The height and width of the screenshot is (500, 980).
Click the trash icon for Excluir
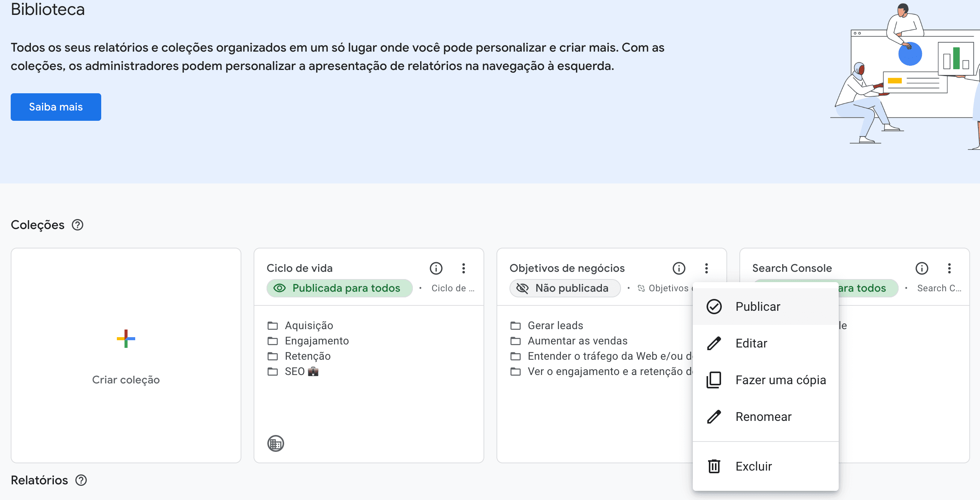click(713, 466)
